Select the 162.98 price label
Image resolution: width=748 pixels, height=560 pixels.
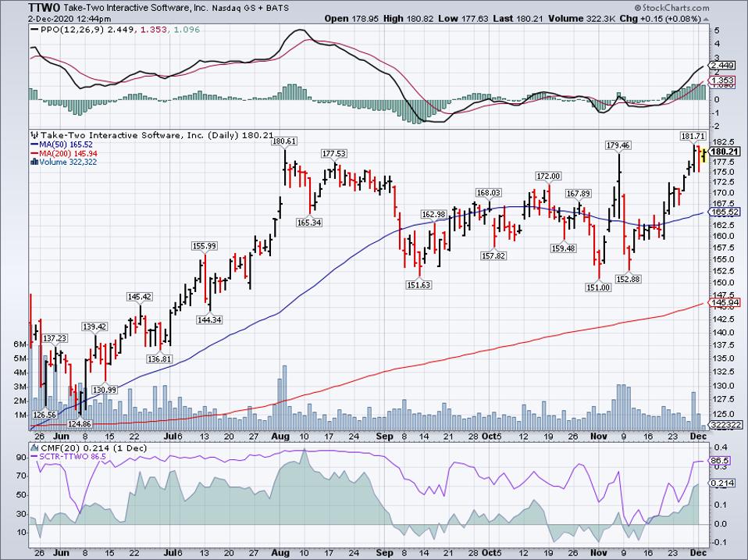(x=433, y=215)
